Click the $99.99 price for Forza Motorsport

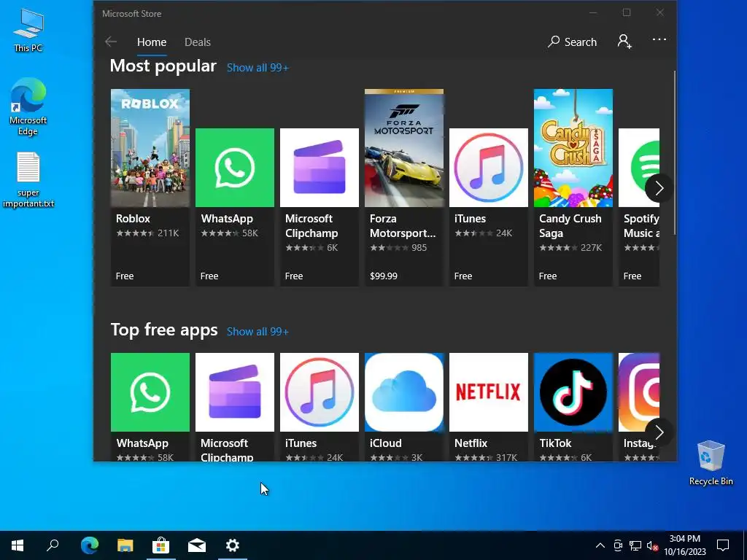(384, 276)
